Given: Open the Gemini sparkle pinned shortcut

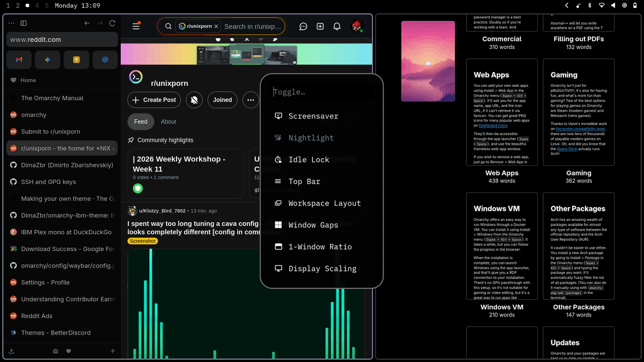Looking at the screenshot, I should pos(48,60).
